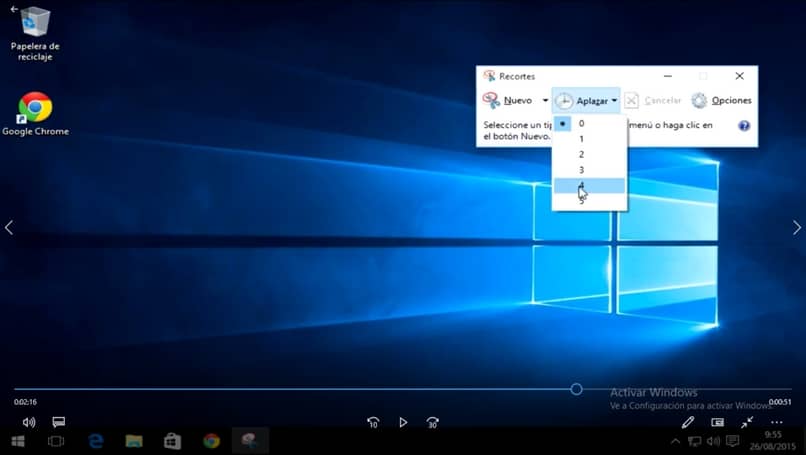
Task: Open the network tray icon
Action: pyautogui.click(x=694, y=441)
